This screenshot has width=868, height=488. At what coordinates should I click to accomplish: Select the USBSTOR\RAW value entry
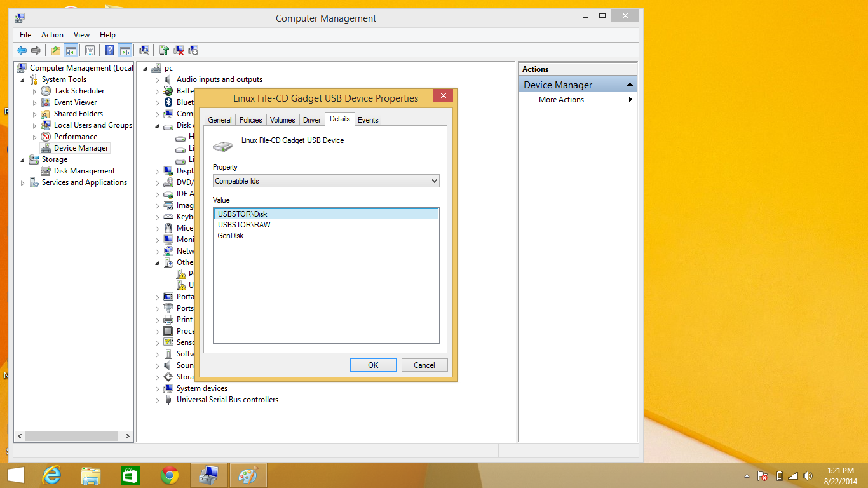(244, 225)
